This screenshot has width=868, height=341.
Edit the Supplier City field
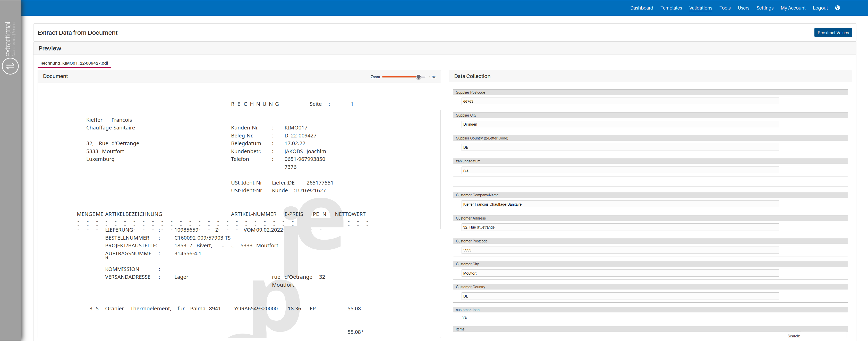tap(620, 124)
